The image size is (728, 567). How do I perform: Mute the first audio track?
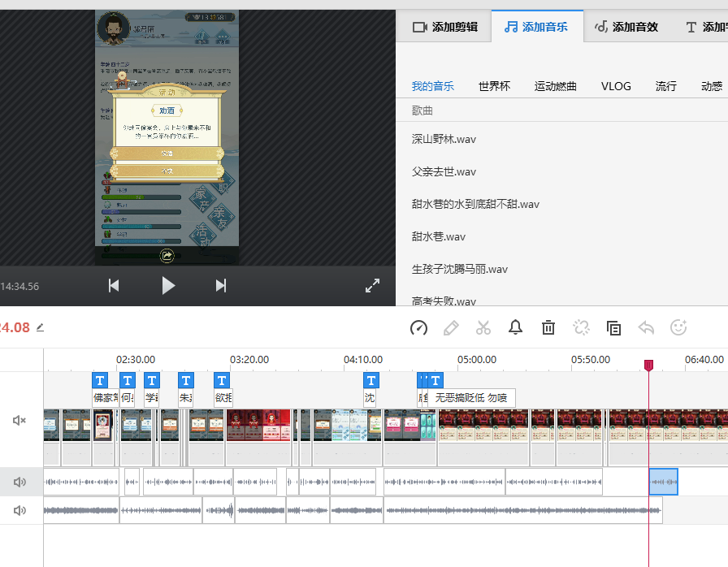tap(19, 482)
